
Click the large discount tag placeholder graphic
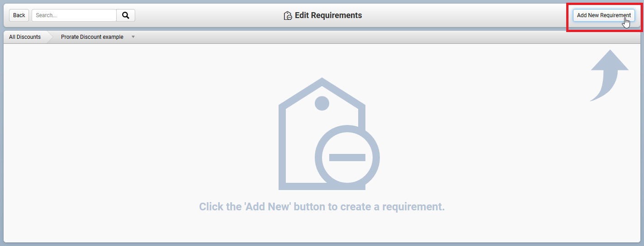point(329,134)
